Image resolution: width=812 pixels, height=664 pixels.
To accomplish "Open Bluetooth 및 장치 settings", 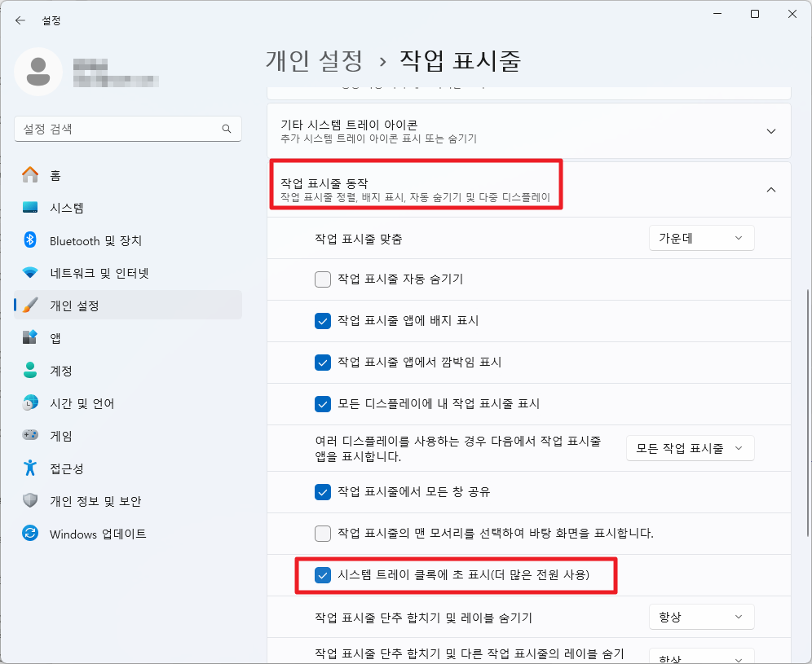I will (x=82, y=240).
